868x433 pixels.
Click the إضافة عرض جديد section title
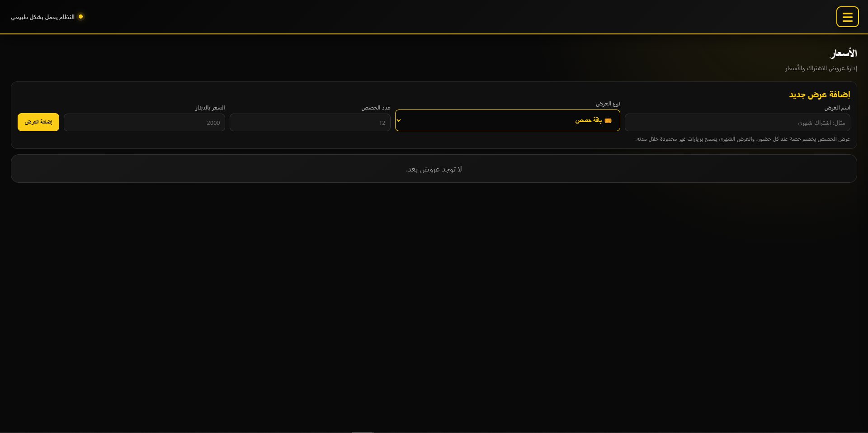click(x=820, y=94)
